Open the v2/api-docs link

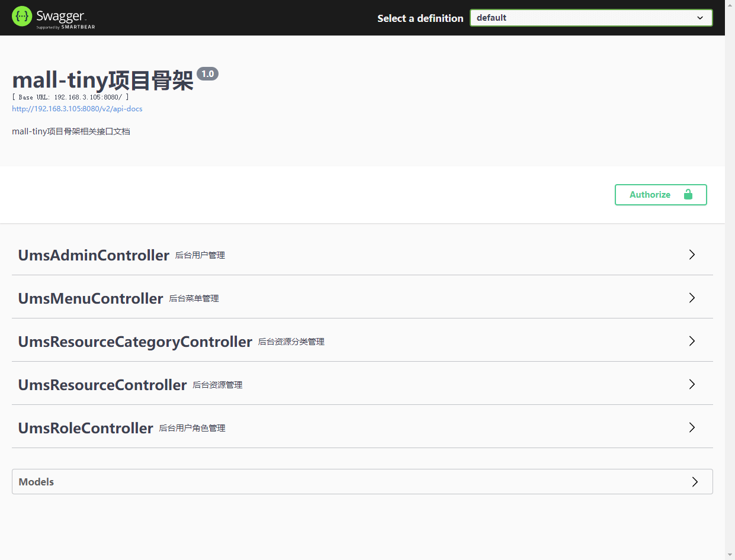[x=77, y=109]
